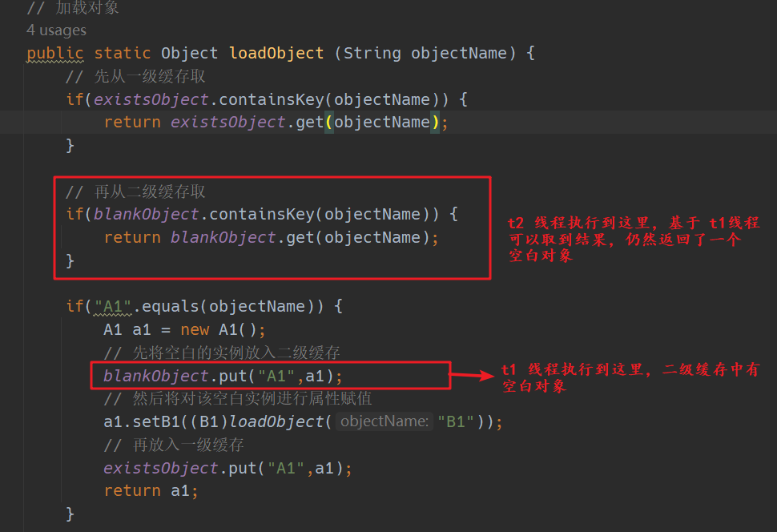
Task: Click the line "return a1;"
Action: click(151, 491)
